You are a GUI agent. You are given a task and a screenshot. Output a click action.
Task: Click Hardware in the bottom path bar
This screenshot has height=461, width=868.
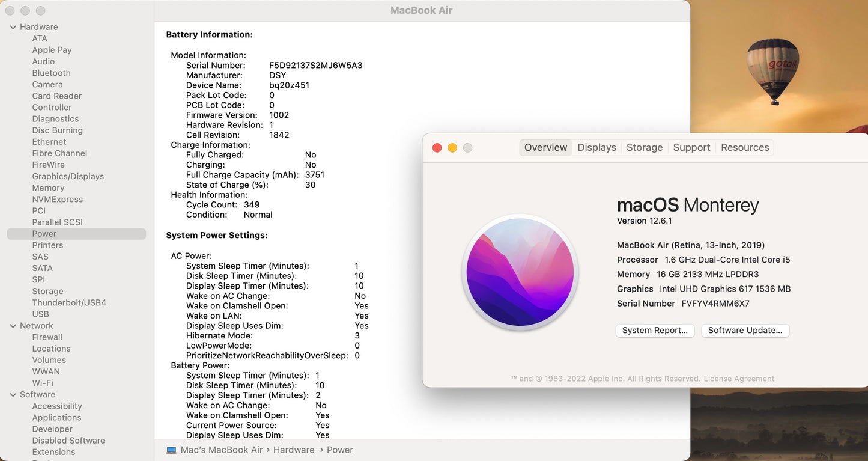[294, 450]
